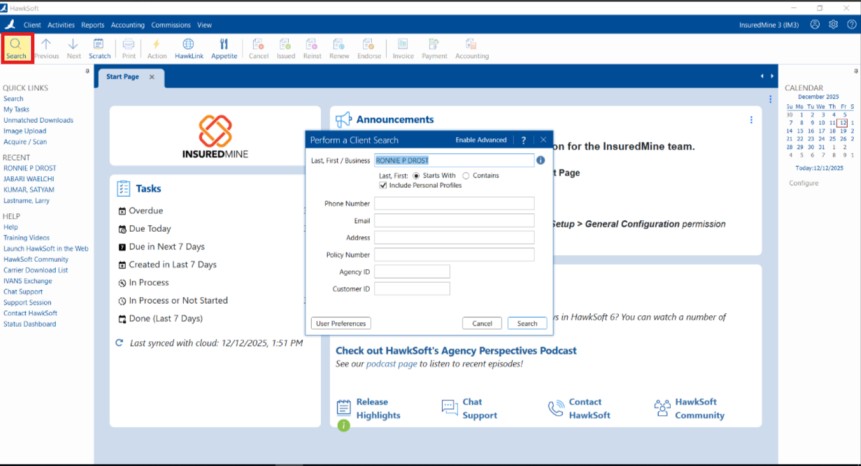Image resolution: width=861 pixels, height=466 pixels.
Task: Select the Starts With radio button
Action: click(416, 176)
